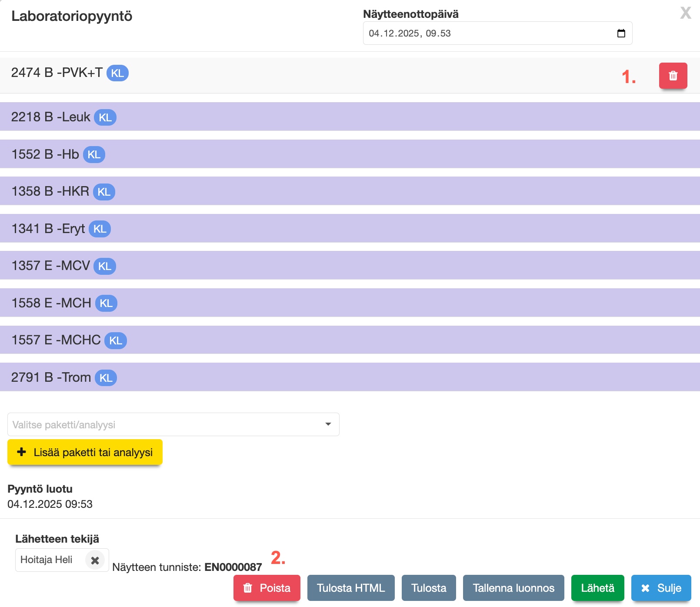Close the Laboratoriopyyntö dialog with X

[x=685, y=13]
